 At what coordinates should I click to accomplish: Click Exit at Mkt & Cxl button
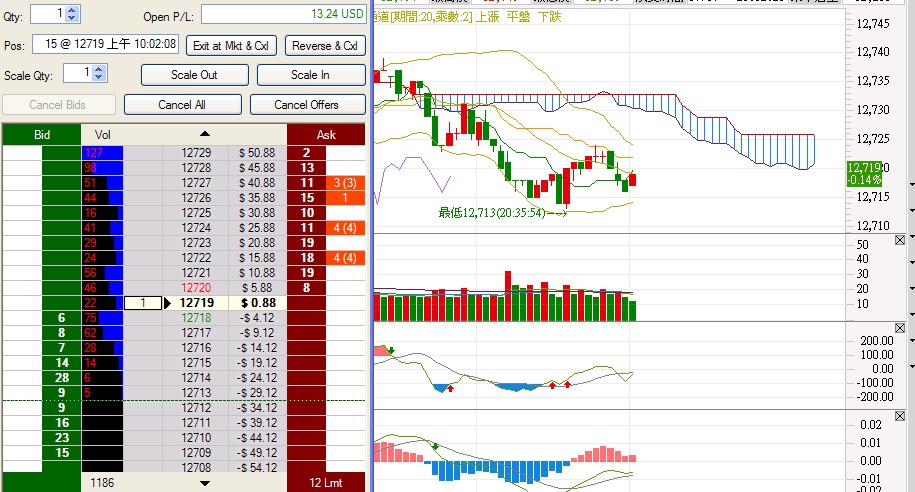click(231, 46)
